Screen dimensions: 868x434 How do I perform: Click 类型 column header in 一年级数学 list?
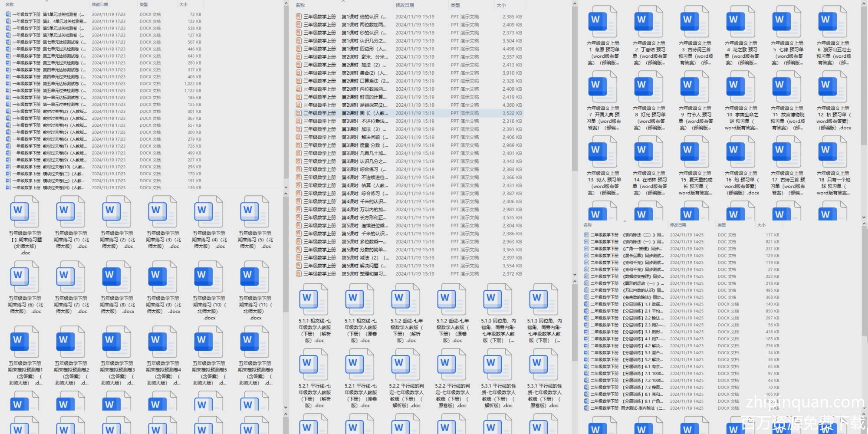tap(144, 4)
